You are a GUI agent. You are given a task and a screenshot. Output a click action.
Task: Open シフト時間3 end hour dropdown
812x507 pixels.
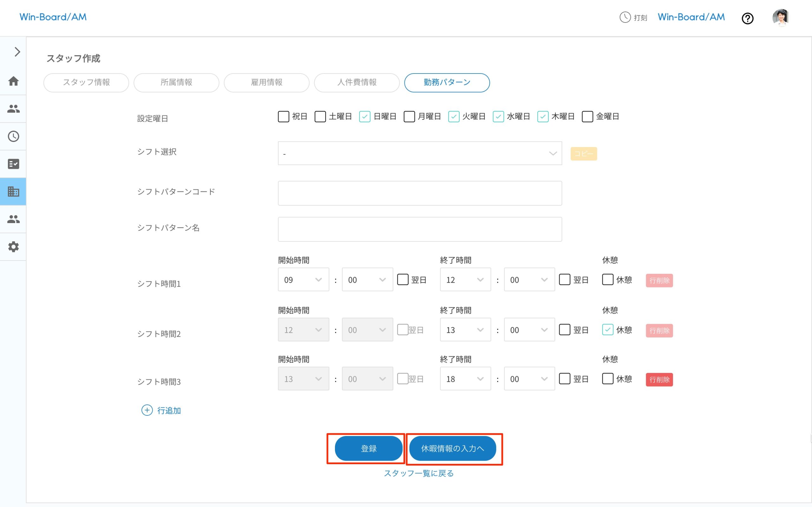tap(465, 379)
